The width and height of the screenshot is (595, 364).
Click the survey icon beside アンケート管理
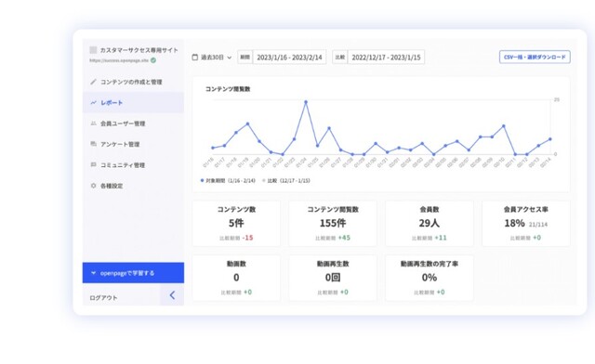point(93,144)
